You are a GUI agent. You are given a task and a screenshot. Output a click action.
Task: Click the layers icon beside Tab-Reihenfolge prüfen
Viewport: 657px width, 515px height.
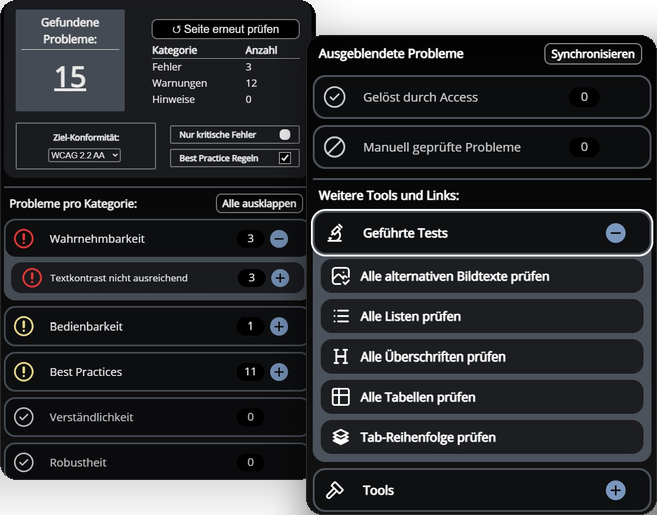(x=341, y=437)
